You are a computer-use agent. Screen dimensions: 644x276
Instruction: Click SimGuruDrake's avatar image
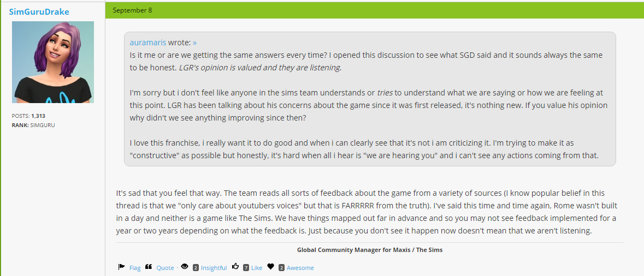(53, 62)
